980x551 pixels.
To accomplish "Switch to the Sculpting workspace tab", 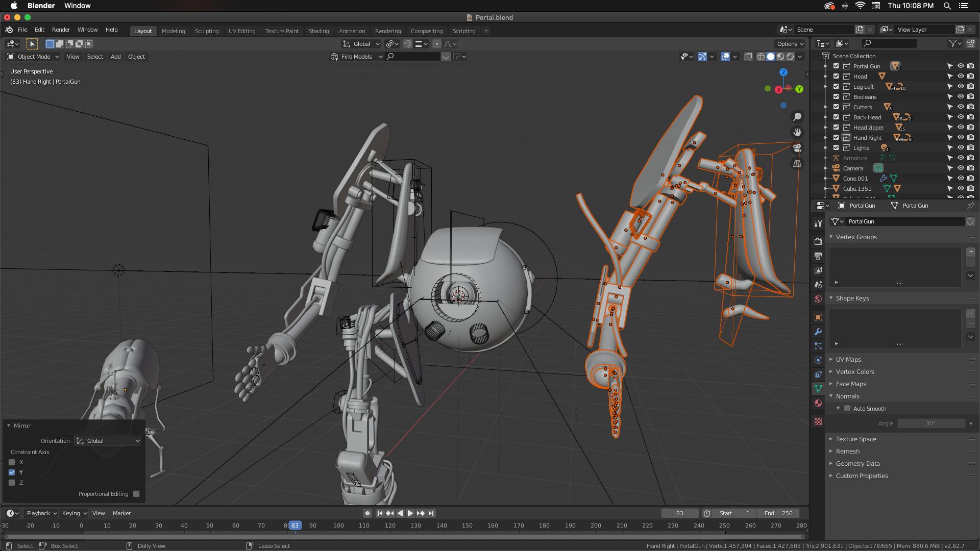I will (207, 31).
